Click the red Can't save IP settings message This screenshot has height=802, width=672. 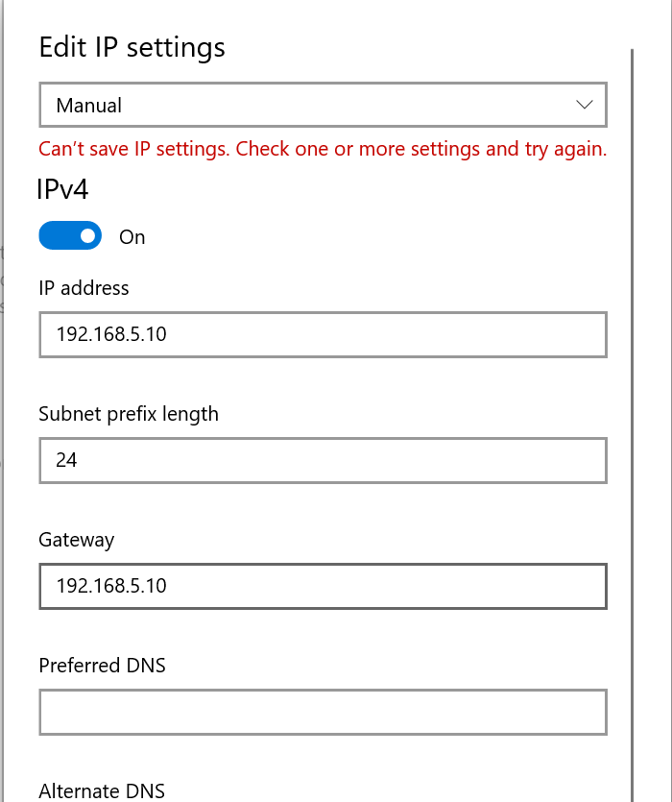(x=323, y=149)
